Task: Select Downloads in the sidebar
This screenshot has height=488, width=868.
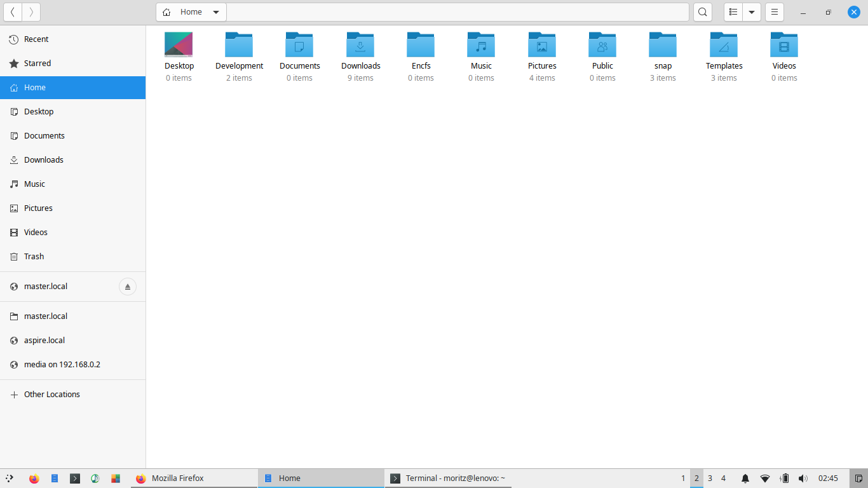Action: (x=72, y=160)
